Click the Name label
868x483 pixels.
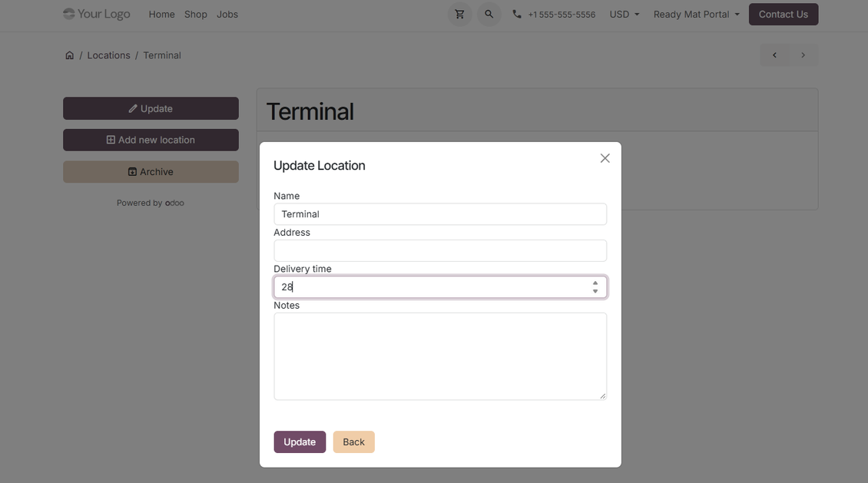click(x=287, y=196)
